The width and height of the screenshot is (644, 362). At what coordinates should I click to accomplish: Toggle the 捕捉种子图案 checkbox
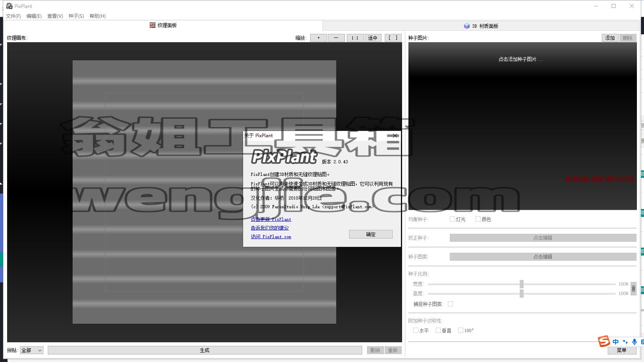pyautogui.click(x=450, y=304)
